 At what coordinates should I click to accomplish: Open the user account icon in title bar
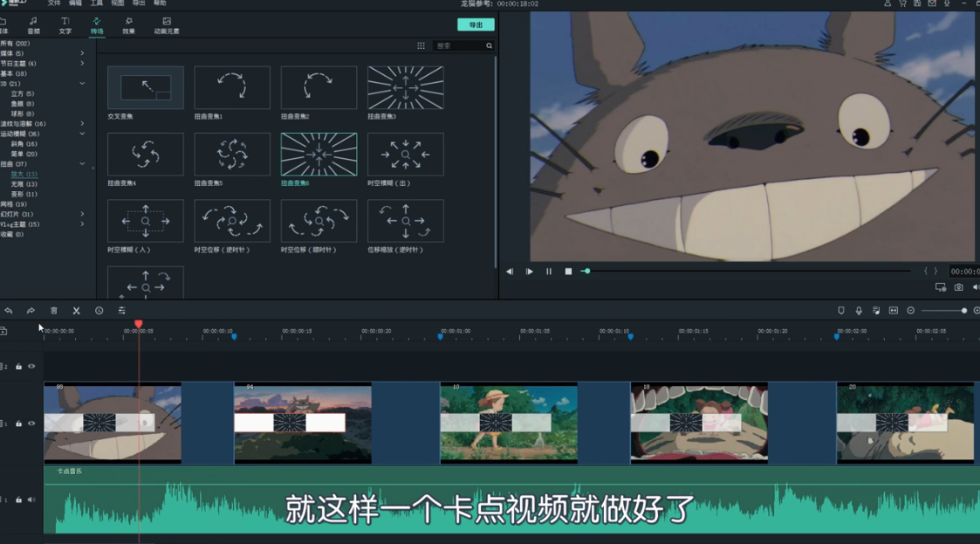tap(887, 3)
